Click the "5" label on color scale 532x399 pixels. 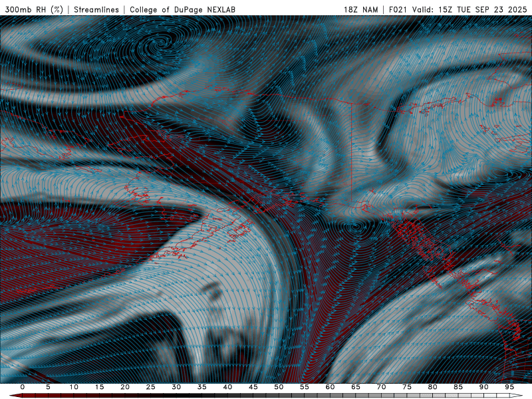[x=48, y=387]
